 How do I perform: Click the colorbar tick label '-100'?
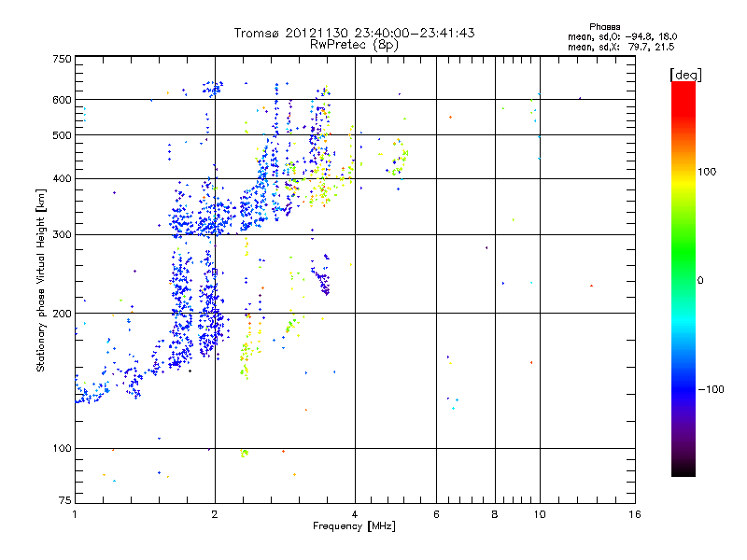point(711,389)
